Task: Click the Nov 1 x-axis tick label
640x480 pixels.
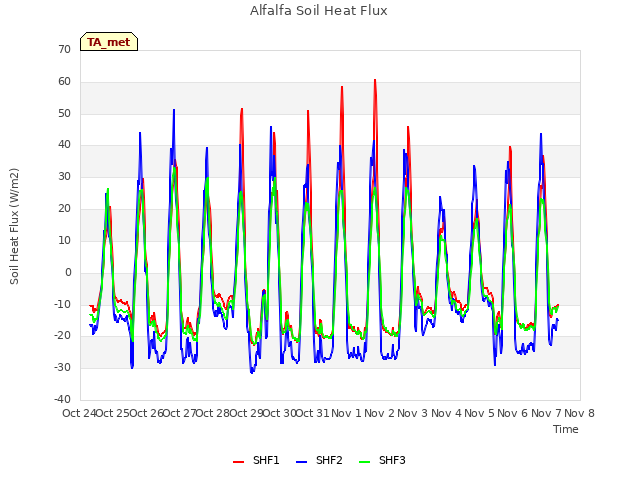Action: [346, 413]
